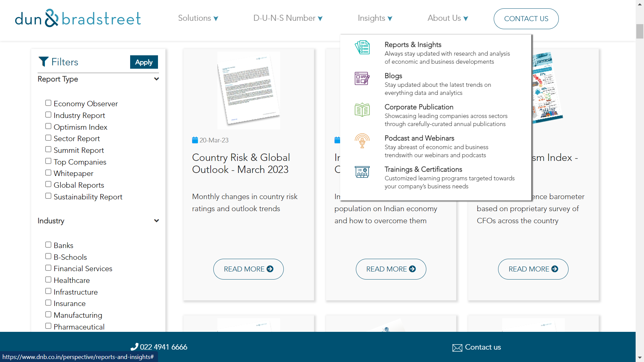Click the Country Risk report thumbnail
The image size is (644, 362).
coord(249,90)
